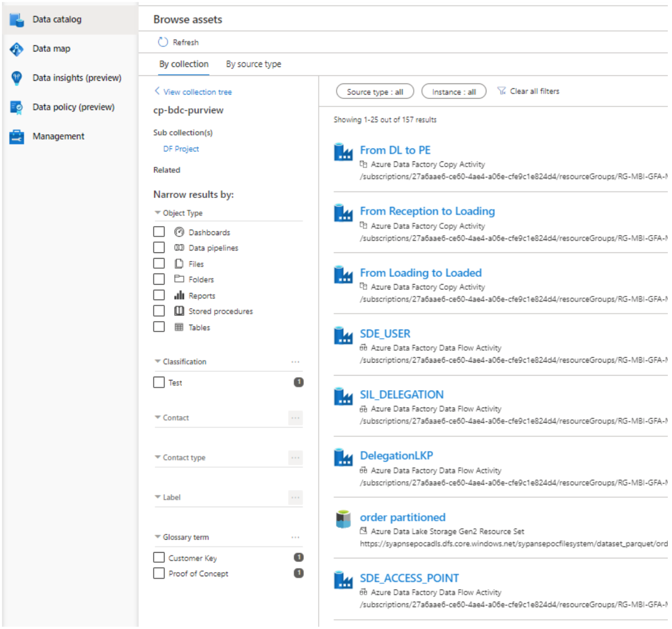The width and height of the screenshot is (672, 629).
Task: Click the factory icon for From Loading to Loaded
Action: [x=343, y=274]
